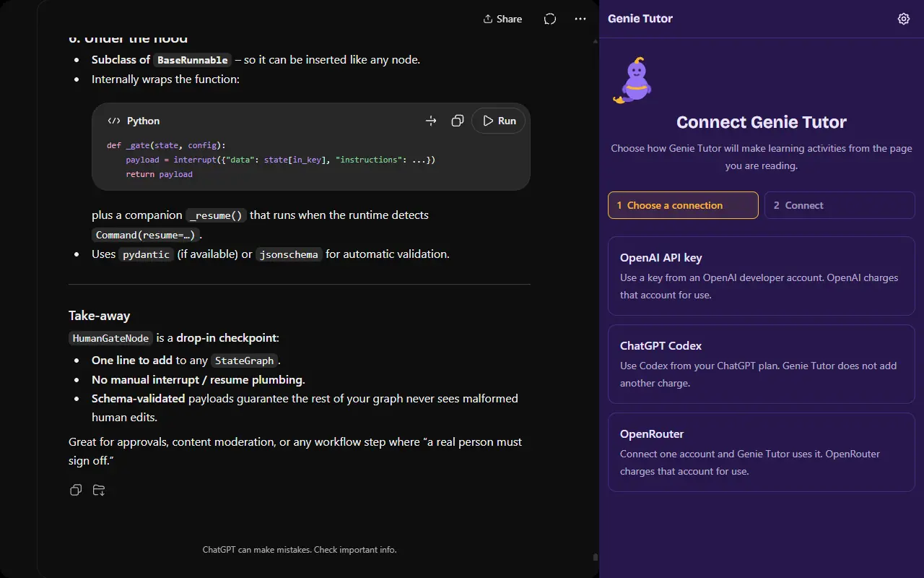Click the Command(resume=…) inline code text
The width and height of the screenshot is (924, 578).
click(146, 235)
